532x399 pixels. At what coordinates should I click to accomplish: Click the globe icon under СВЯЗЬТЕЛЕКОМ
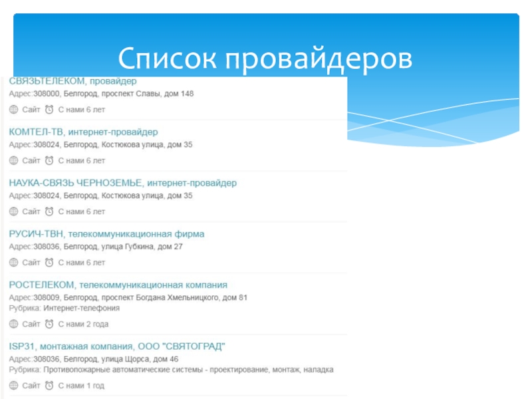[13, 110]
